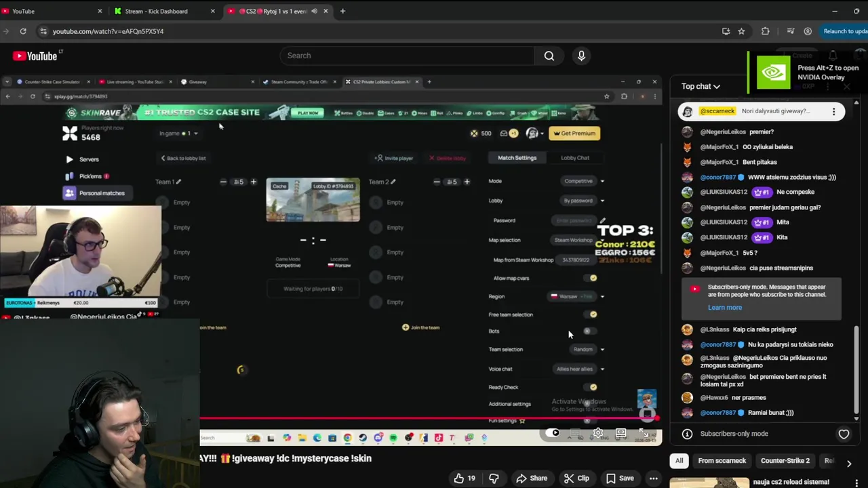Select the All chip
The image size is (868, 488).
(x=679, y=461)
